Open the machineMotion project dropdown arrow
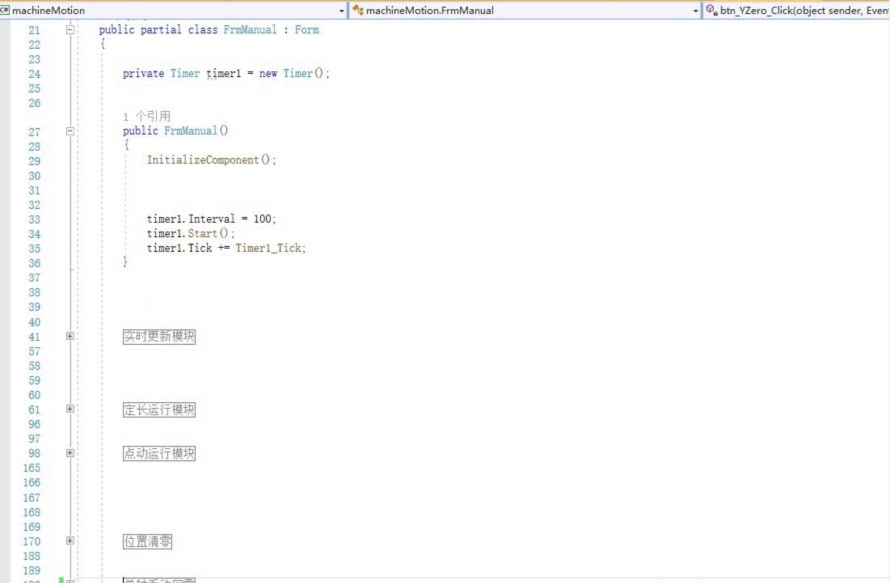This screenshot has height=583, width=890. point(342,10)
